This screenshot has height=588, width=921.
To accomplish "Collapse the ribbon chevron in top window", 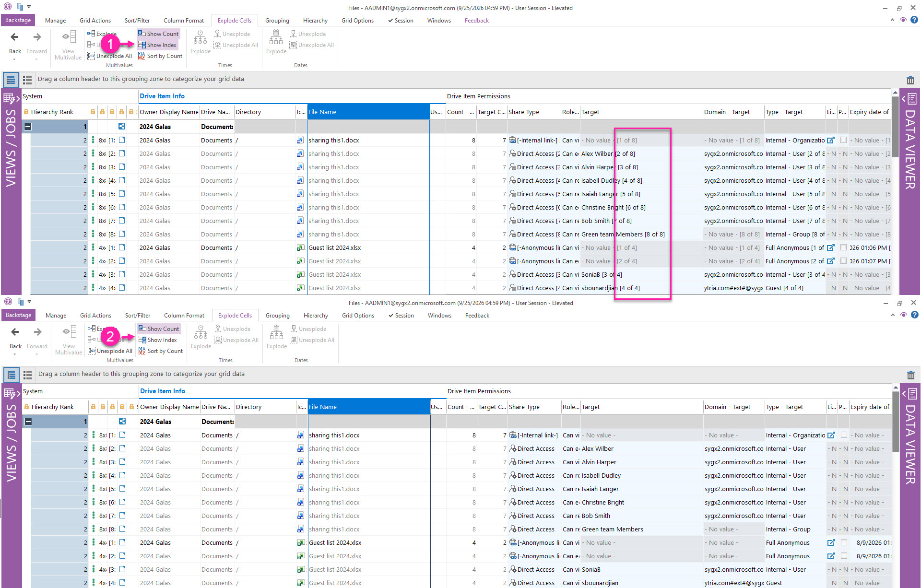I will click(x=892, y=20).
